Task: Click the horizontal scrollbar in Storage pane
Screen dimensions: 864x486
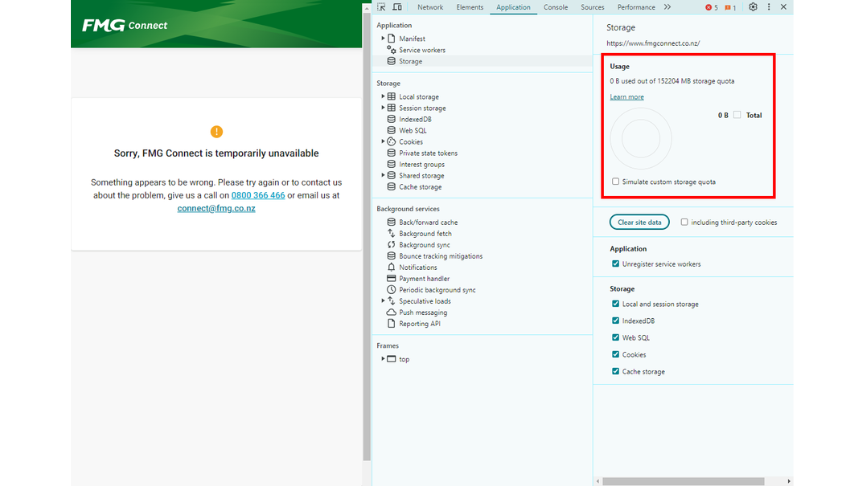Action: point(683,482)
